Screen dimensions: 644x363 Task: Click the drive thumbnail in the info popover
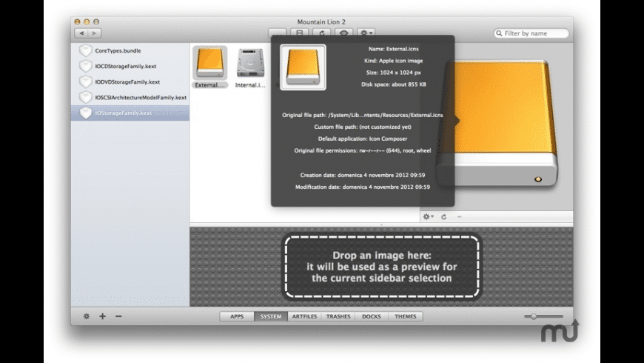point(303,67)
